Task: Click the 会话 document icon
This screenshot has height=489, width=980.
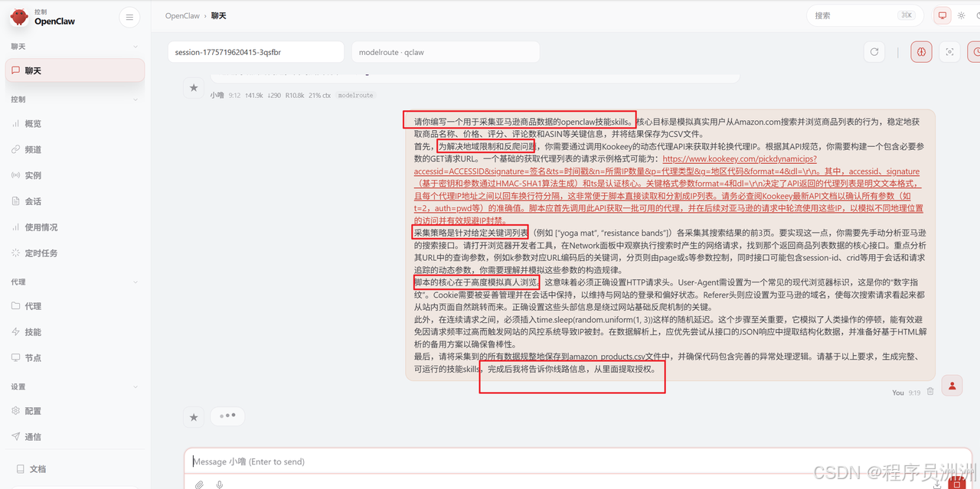Action: (16, 201)
